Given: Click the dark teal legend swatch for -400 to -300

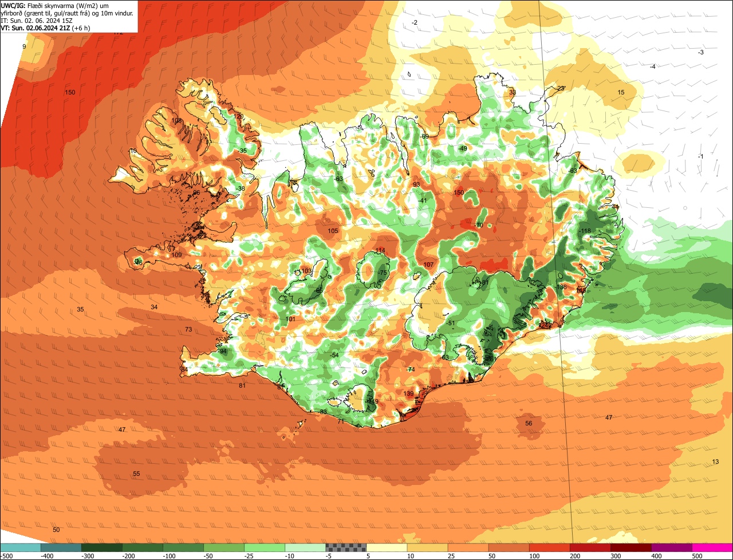Looking at the screenshot, I should (61, 547).
